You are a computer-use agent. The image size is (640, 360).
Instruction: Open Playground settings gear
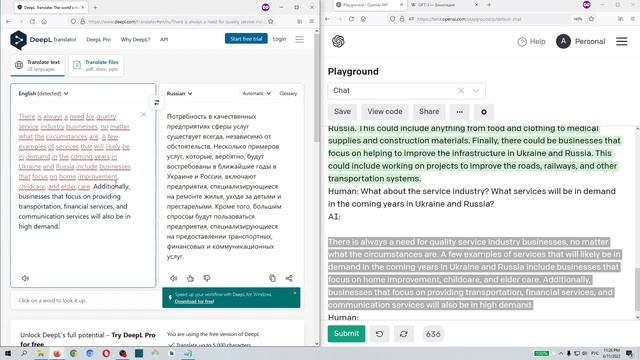point(484,112)
